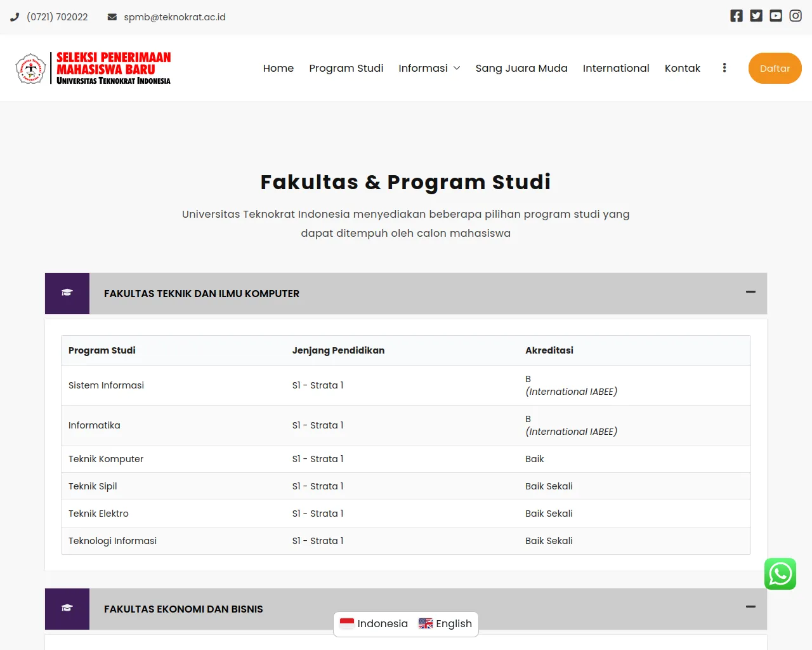This screenshot has width=812, height=650.
Task: Collapse Fakultas Ekonomi dan Bisnis with minus icon
Action: coord(750,607)
